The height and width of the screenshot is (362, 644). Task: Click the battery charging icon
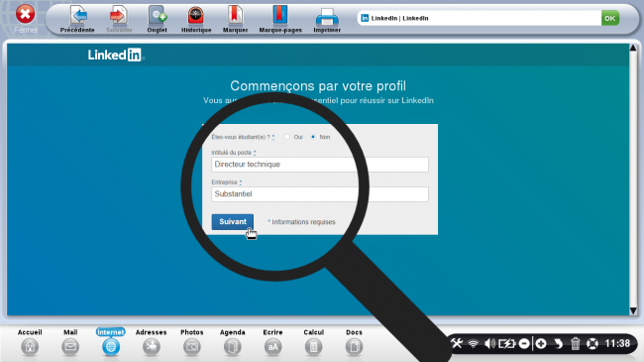click(x=507, y=343)
